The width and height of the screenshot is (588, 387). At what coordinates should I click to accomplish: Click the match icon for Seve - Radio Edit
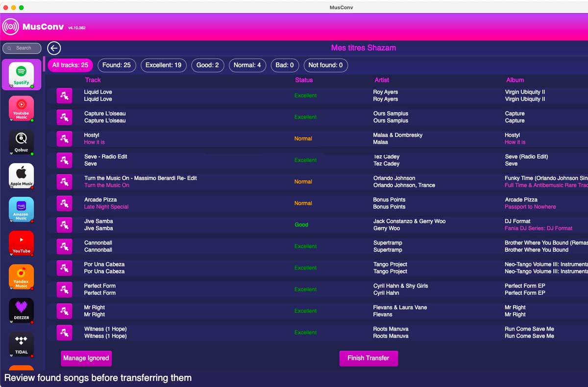[x=64, y=160]
